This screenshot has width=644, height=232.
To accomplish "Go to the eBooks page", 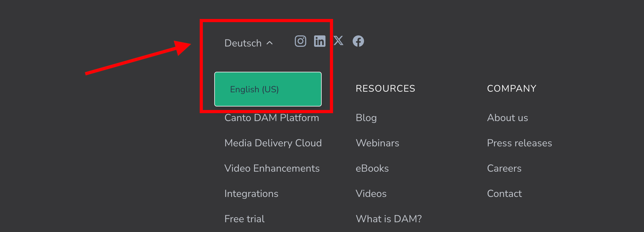I will (372, 168).
